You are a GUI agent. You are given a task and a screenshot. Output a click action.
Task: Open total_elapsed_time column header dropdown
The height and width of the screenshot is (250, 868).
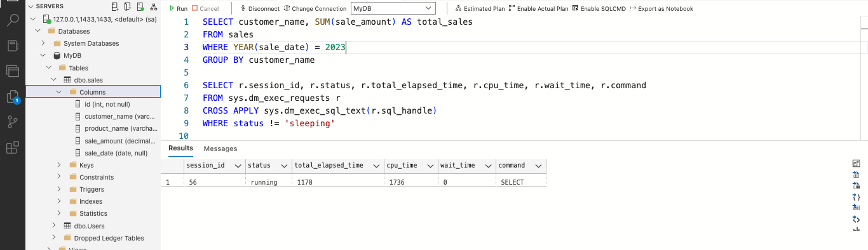pos(377,166)
